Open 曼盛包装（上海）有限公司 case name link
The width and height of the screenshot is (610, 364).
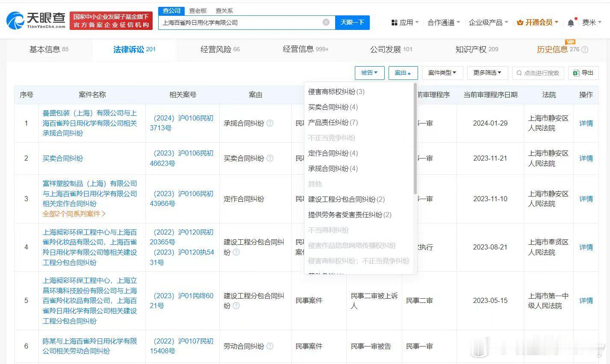(90, 123)
